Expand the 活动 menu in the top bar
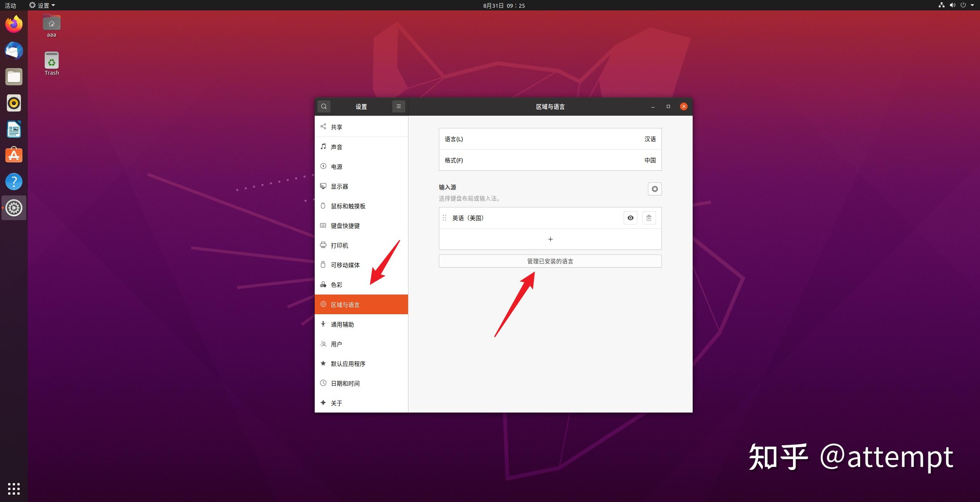 pyautogui.click(x=12, y=5)
